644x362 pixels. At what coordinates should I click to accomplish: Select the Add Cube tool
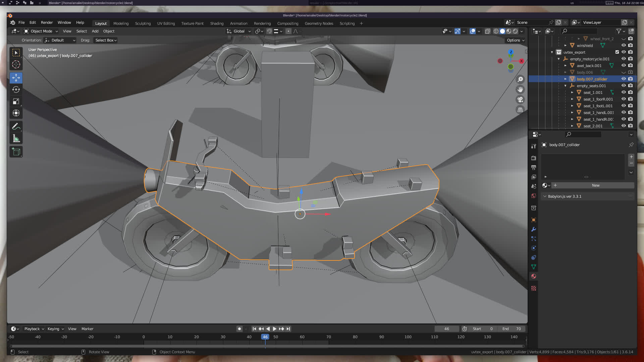(16, 152)
